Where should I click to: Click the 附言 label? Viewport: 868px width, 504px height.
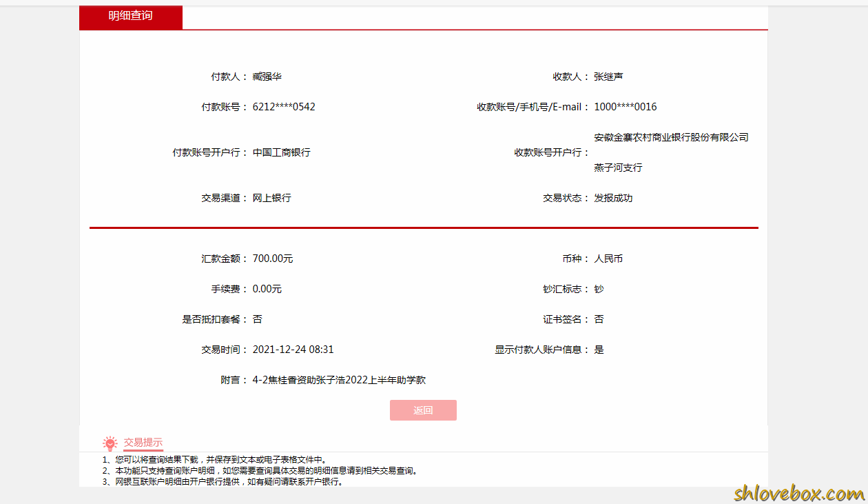[234, 380]
